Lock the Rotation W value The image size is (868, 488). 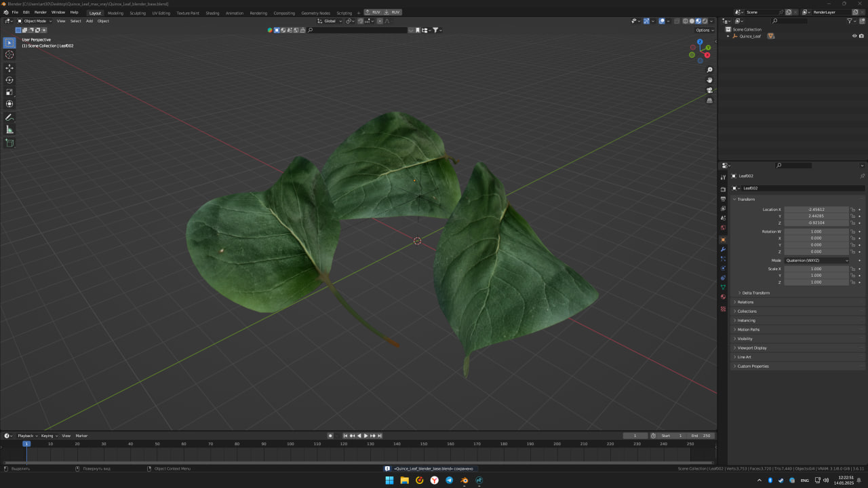coord(853,231)
